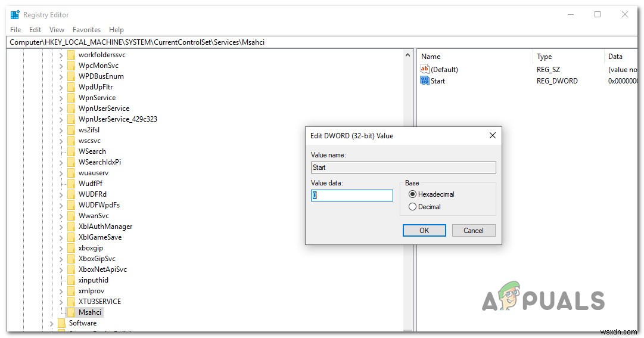
Task: Open the Favorites menu
Action: click(x=86, y=30)
